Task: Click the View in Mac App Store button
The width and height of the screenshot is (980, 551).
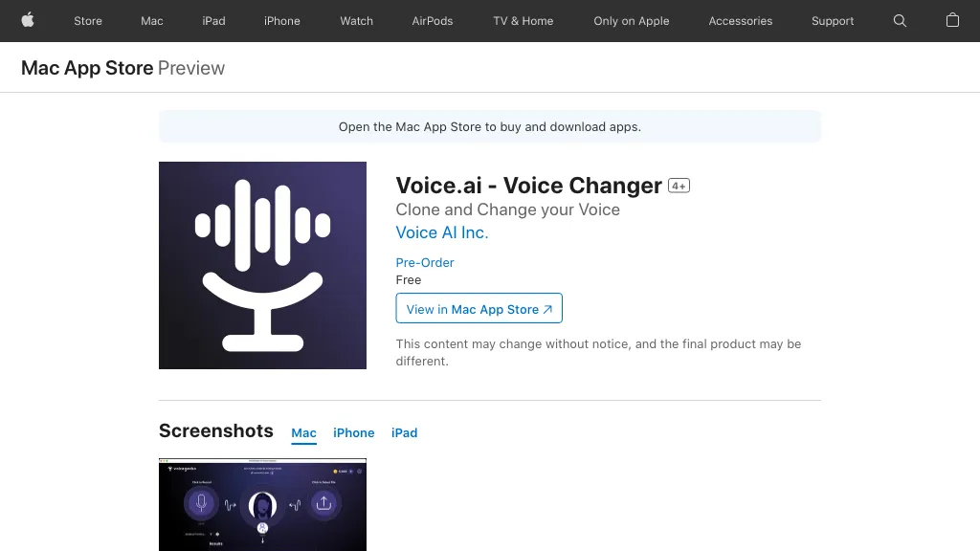Action: [x=479, y=309]
